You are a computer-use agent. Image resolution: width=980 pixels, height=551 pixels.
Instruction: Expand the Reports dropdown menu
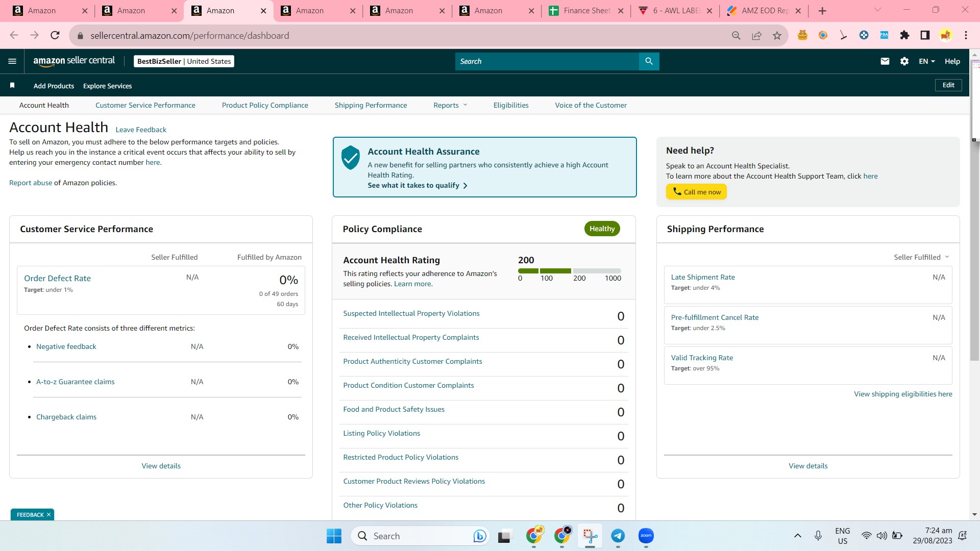[450, 105]
